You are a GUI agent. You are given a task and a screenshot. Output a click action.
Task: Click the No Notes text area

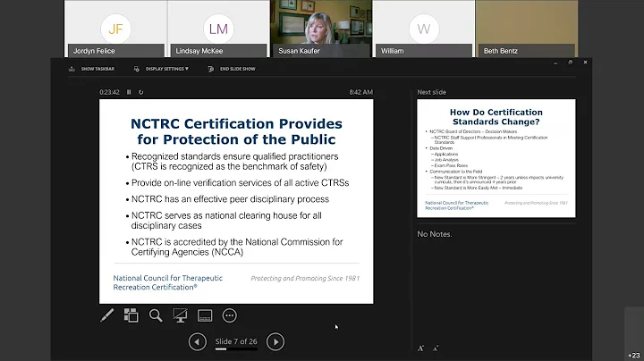(435, 234)
